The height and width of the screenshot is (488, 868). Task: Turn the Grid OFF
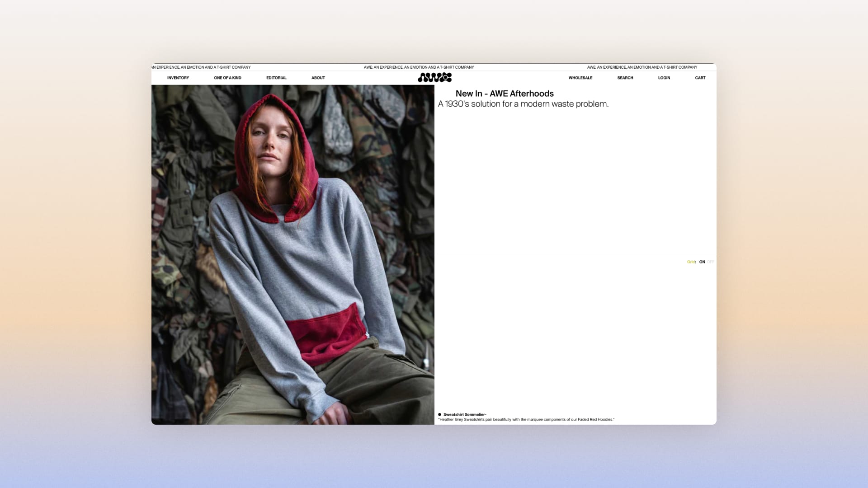[x=711, y=262]
